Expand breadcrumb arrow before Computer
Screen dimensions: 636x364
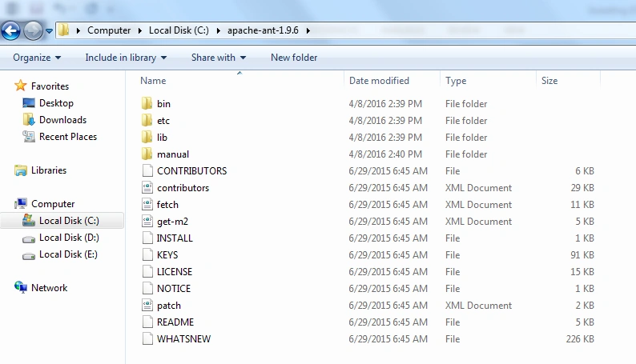pos(78,30)
